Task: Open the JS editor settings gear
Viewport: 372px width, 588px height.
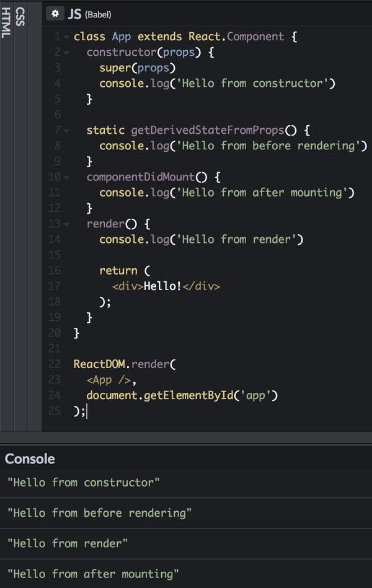Action: (x=55, y=14)
